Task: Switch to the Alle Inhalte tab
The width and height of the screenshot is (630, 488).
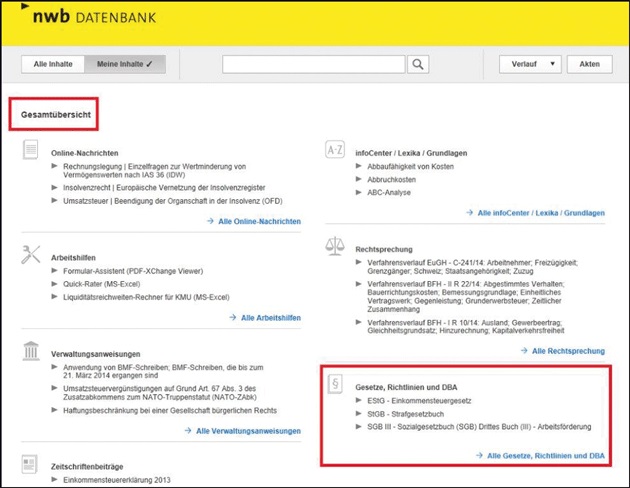Action: (53, 65)
